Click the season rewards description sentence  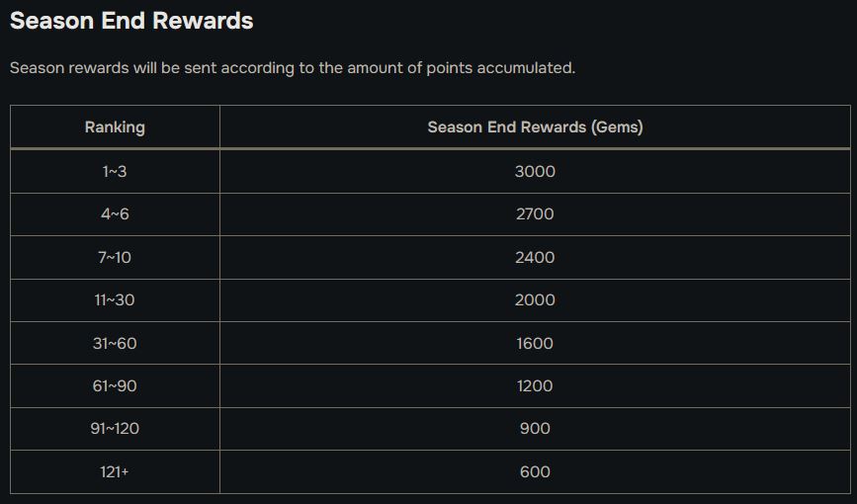point(292,68)
